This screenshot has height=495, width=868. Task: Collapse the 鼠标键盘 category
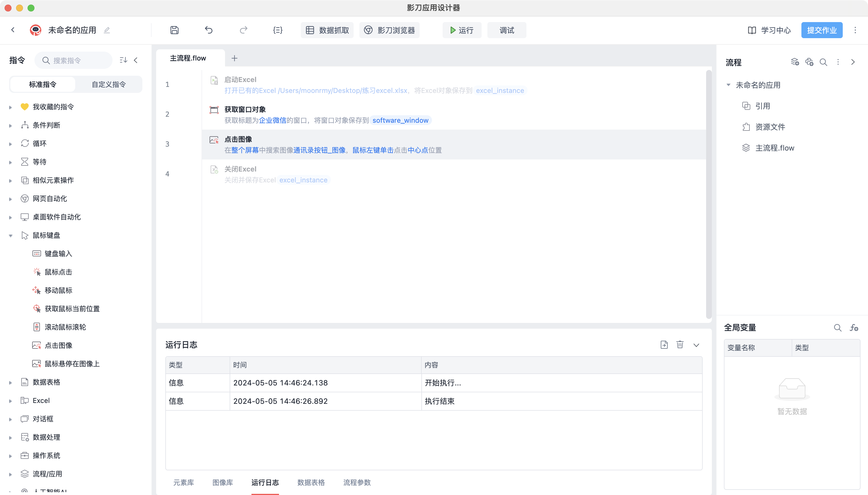(x=11, y=236)
